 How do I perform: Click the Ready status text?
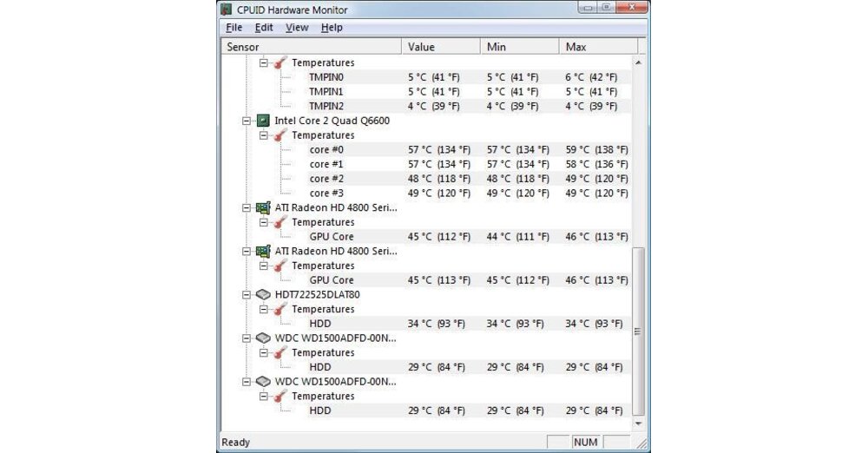236,442
